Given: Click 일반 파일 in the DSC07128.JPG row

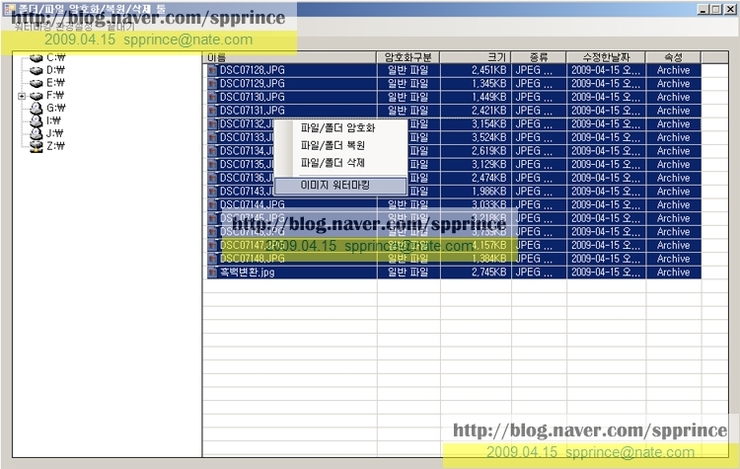Looking at the screenshot, I should click(408, 70).
